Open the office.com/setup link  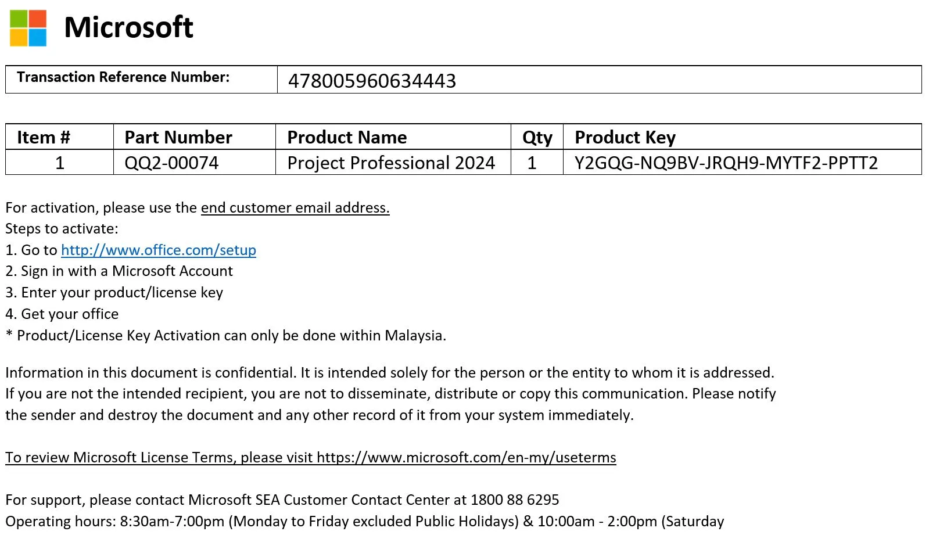point(159,250)
